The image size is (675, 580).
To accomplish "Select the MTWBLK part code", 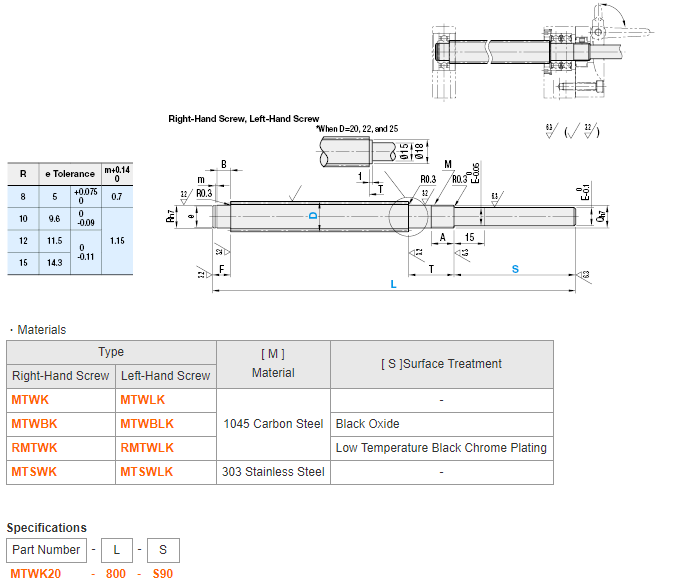I will tap(147, 424).
